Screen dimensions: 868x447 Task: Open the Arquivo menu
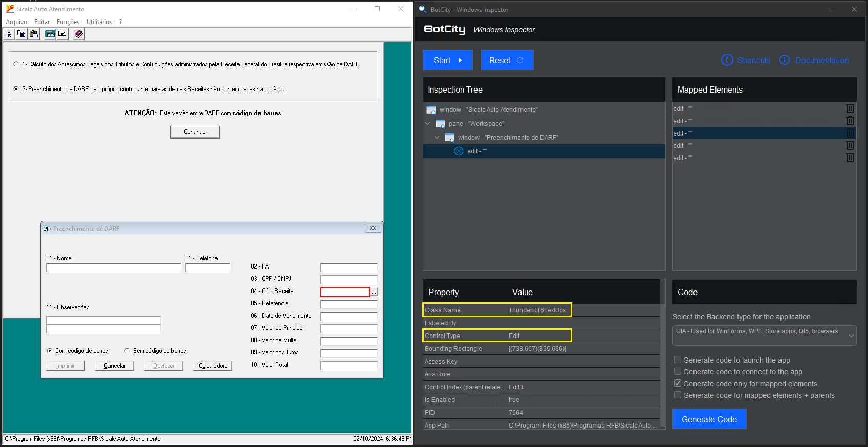point(16,22)
